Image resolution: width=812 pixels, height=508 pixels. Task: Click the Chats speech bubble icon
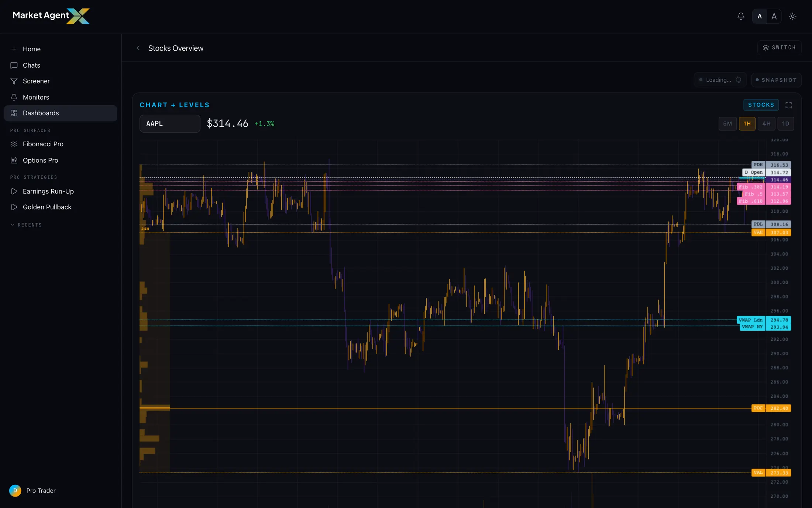pos(14,65)
